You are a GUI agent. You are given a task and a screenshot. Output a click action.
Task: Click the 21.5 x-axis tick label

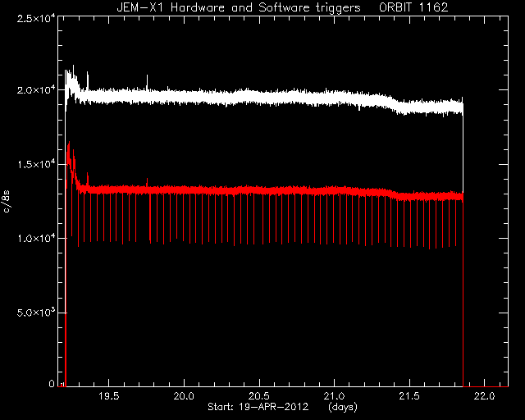click(x=409, y=396)
